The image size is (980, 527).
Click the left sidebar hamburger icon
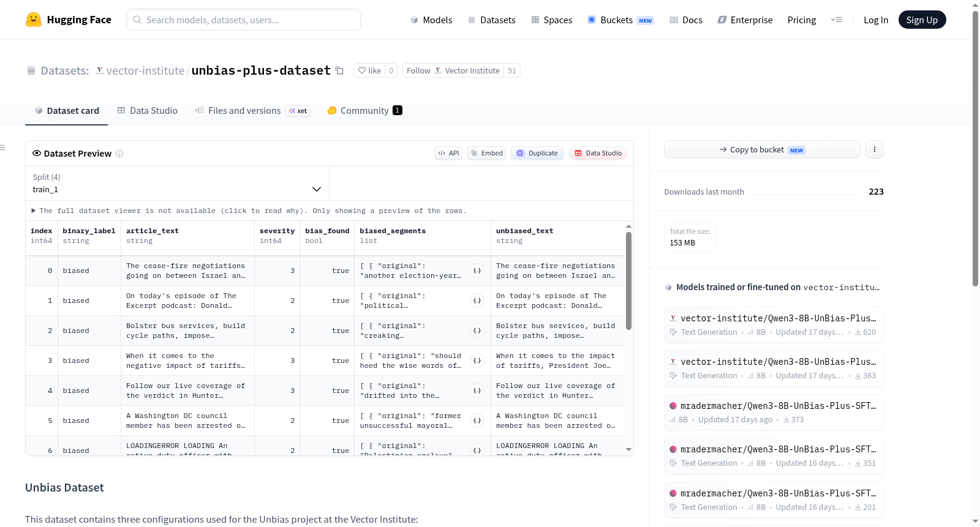pyautogui.click(x=2, y=147)
